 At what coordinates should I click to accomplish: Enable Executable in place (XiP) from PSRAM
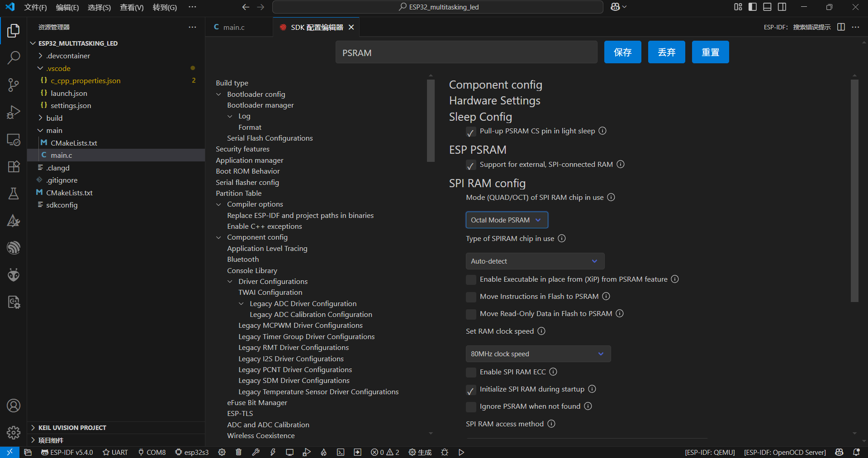tap(471, 280)
